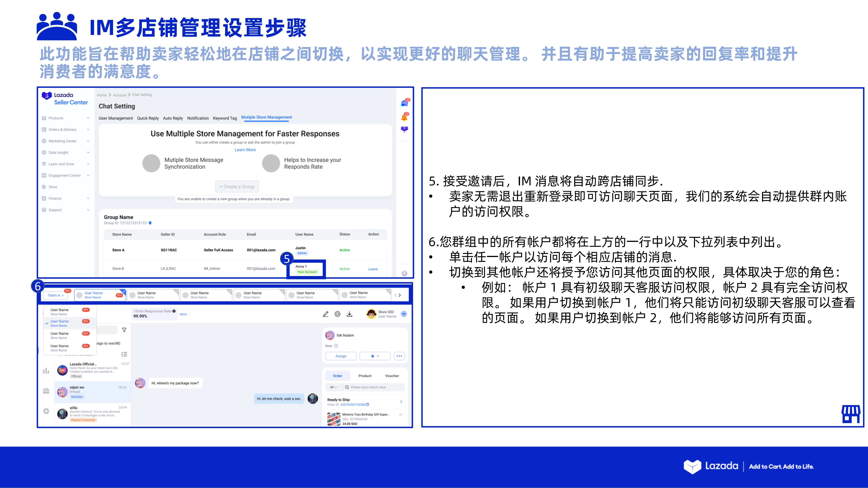Click the download icon in chat header
Image resolution: width=868 pixels, height=488 pixels.
350,314
